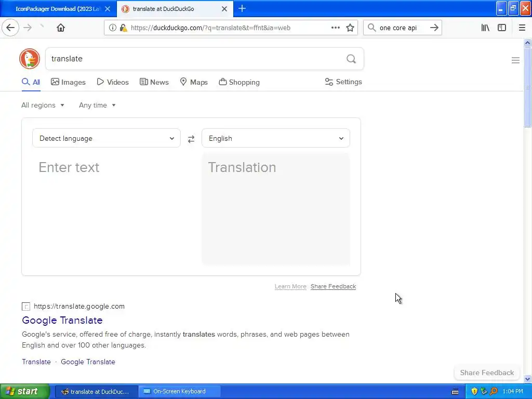Open the Any time filter dropdown
Viewport: 532px width, 399px height.
tap(97, 105)
